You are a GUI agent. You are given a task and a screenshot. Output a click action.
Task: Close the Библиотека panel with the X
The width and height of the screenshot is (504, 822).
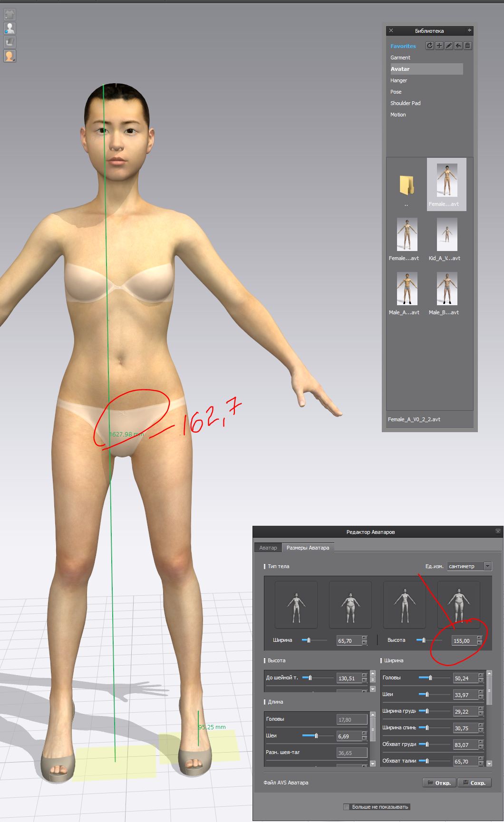[391, 30]
